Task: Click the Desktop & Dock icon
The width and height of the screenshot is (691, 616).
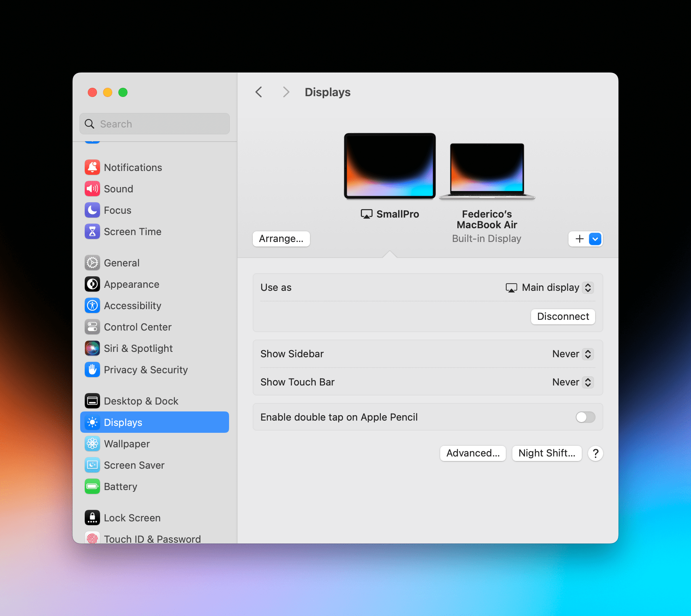Action: pos(92,401)
